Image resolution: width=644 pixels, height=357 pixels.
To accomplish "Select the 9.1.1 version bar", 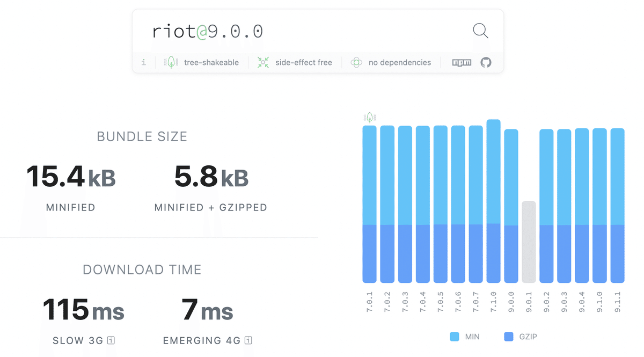I will click(x=618, y=206).
